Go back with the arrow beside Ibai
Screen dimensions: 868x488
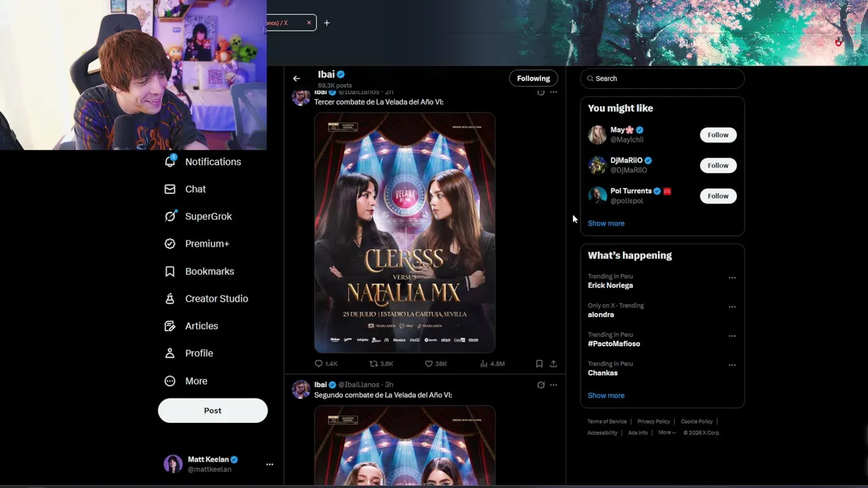[296, 79]
